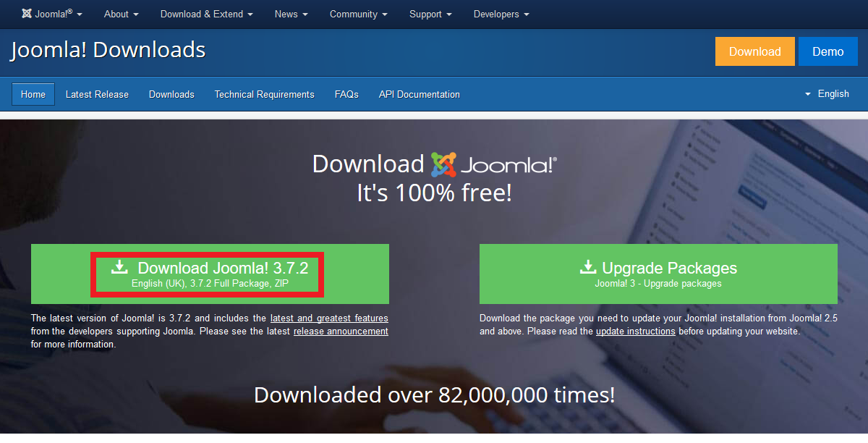
Task: Open the English language selector
Action: (x=827, y=93)
